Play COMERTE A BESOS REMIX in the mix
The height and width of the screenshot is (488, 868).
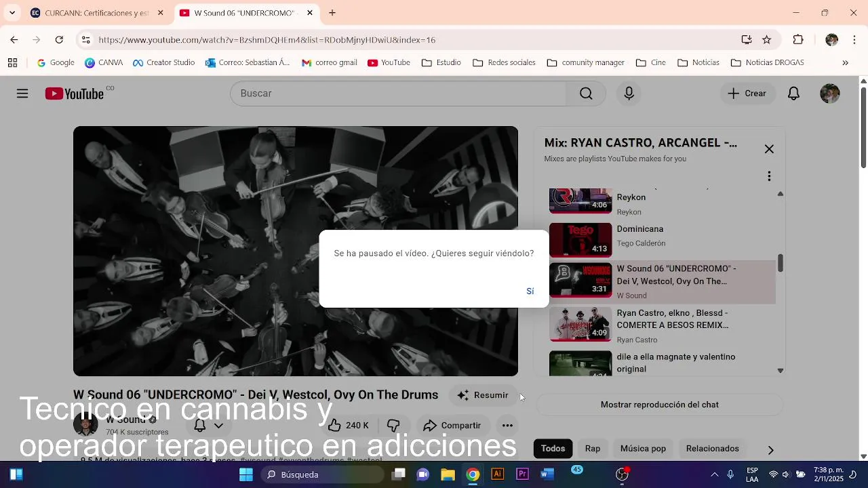[662, 326]
